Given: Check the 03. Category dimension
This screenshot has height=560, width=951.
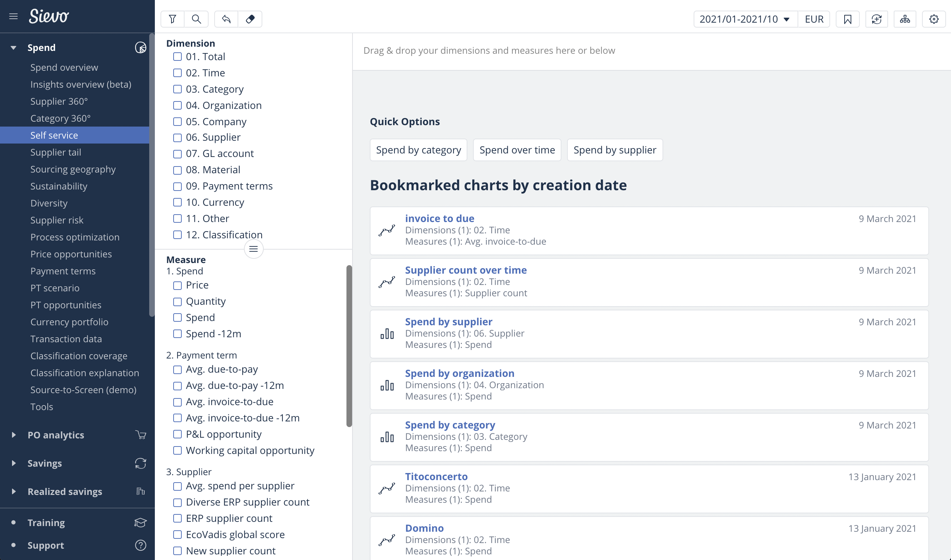Looking at the screenshot, I should point(177,89).
